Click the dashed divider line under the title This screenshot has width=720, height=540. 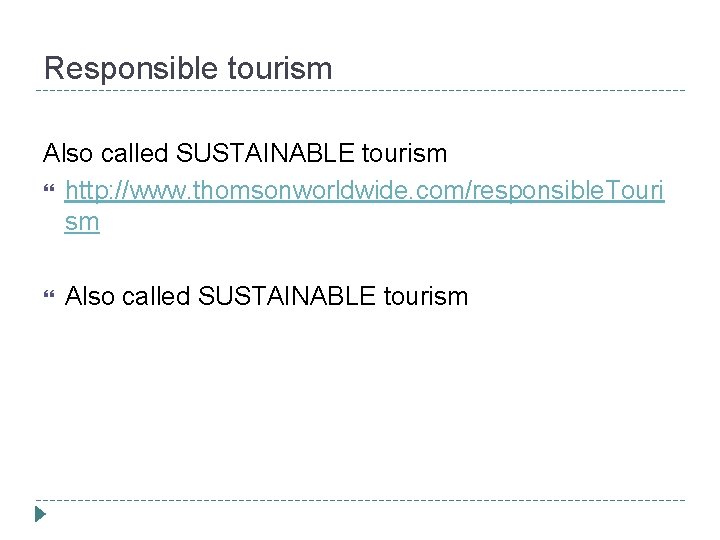pyautogui.click(x=360, y=91)
